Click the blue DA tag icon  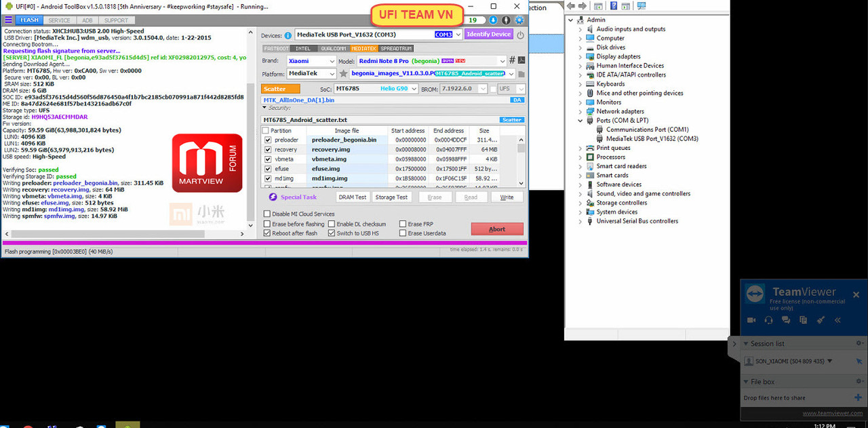click(x=517, y=100)
